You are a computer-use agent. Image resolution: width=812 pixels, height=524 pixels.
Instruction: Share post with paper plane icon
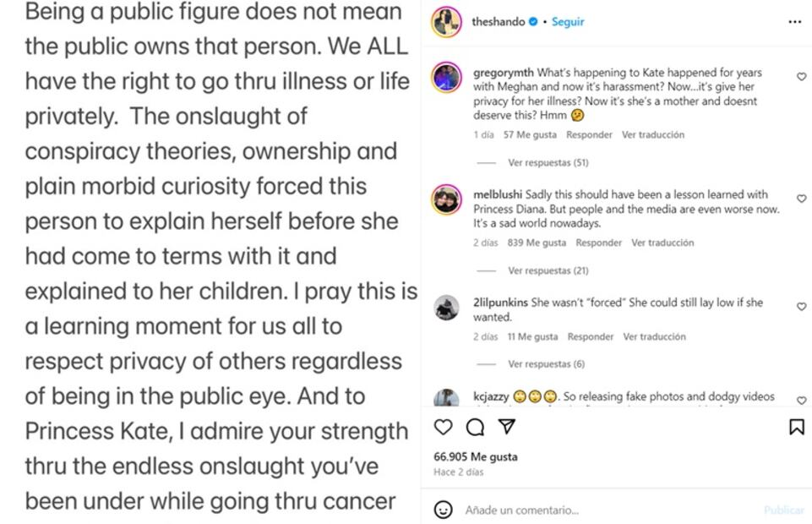pos(506,427)
